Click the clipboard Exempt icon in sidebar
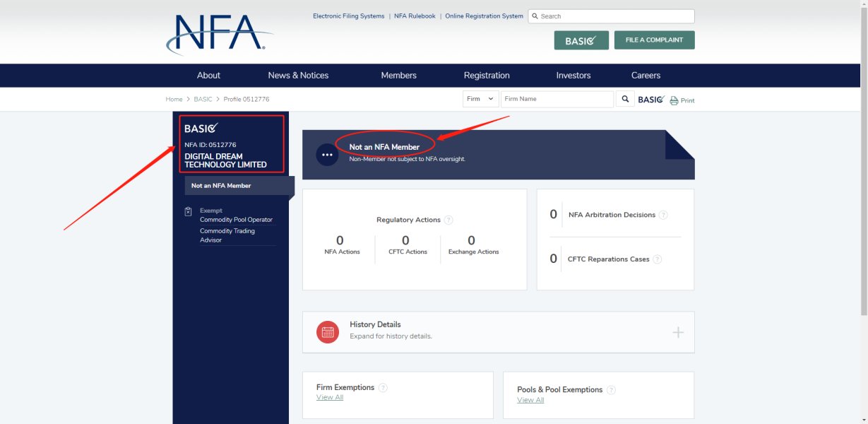 pos(189,211)
